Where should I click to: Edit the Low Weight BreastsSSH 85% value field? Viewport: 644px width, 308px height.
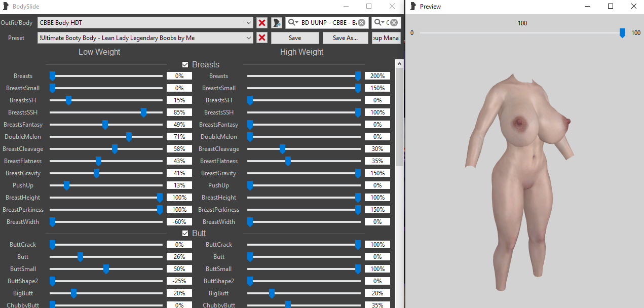tap(179, 112)
